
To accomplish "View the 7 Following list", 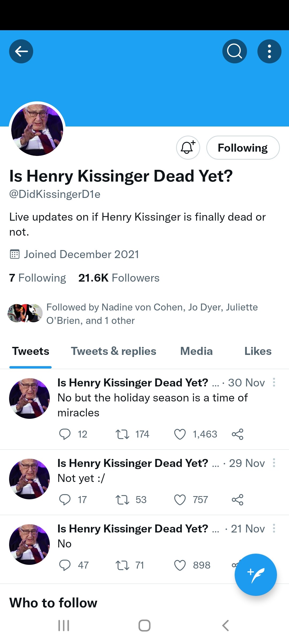I will click(x=37, y=278).
